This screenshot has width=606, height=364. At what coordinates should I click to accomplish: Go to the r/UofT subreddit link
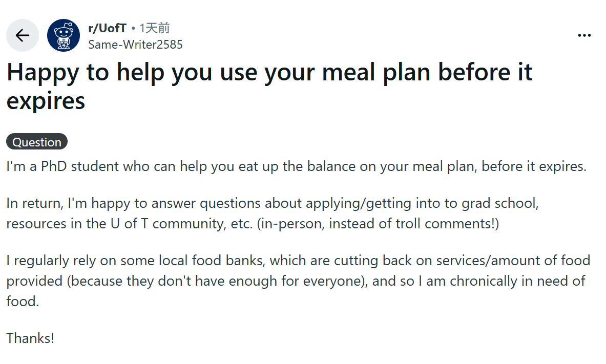point(107,28)
